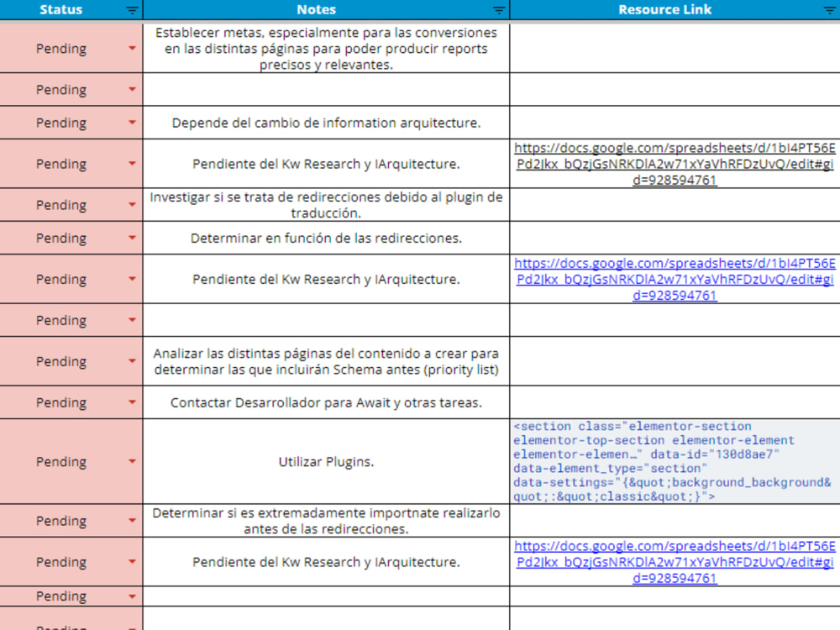Select the 'Utilizar Plugins.' note cell

click(326, 461)
